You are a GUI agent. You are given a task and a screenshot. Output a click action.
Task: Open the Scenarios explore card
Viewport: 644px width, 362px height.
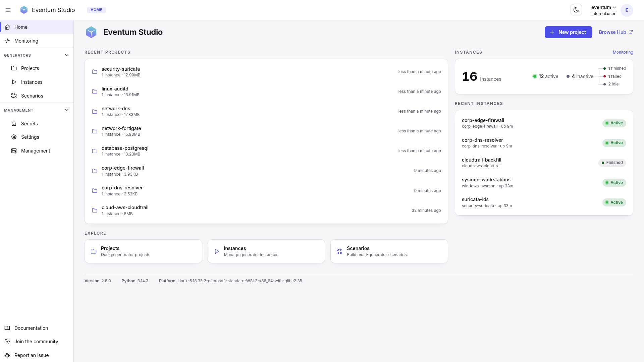[389, 251]
